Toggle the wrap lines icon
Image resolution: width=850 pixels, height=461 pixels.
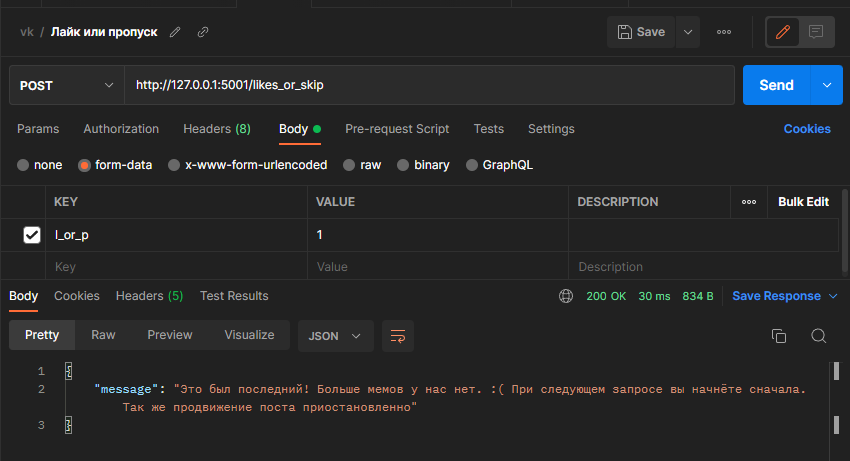[398, 336]
